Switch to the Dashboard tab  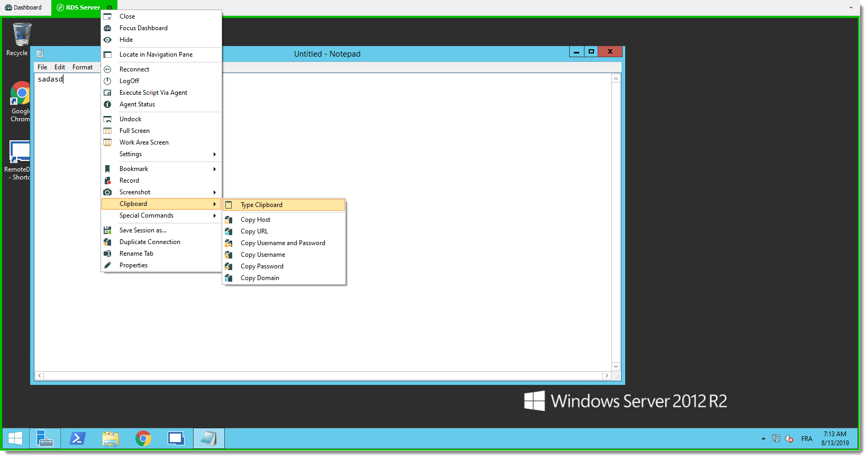(x=24, y=7)
